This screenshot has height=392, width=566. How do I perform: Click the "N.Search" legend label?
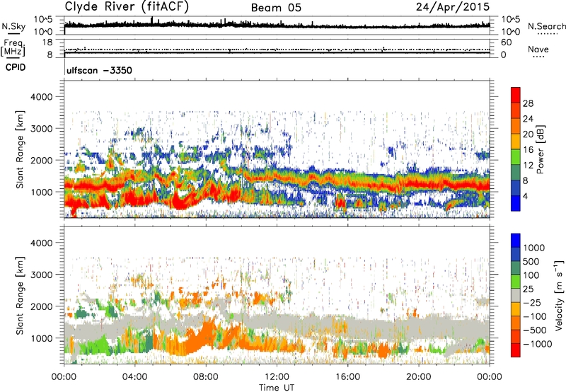click(546, 26)
